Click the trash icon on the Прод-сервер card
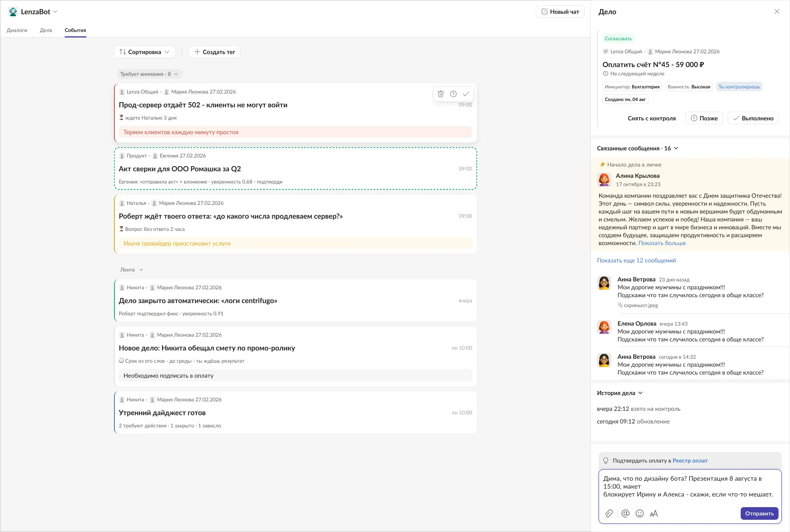The width and height of the screenshot is (790, 532). click(441, 94)
